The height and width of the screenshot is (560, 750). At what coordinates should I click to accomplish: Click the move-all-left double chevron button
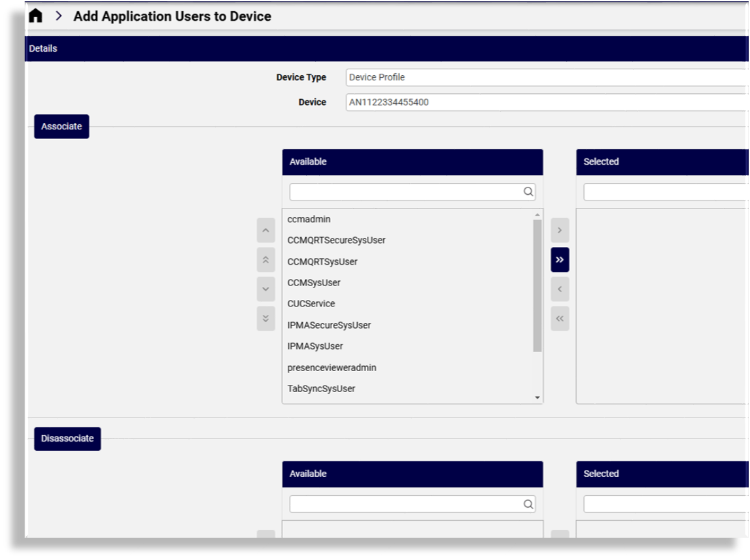pos(560,319)
